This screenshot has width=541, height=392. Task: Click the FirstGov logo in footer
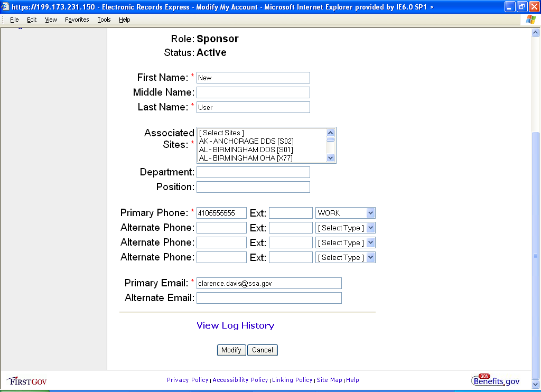[x=27, y=380]
